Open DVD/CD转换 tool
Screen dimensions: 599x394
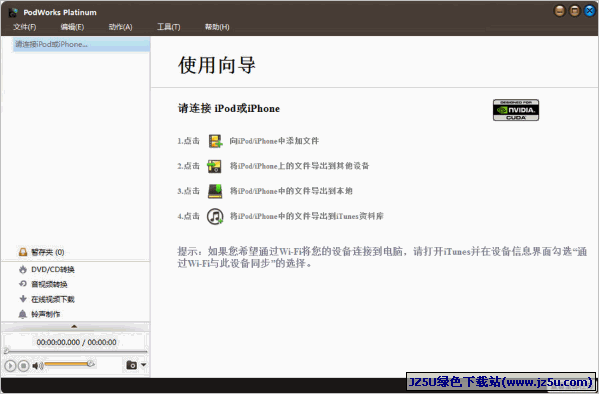tap(53, 270)
